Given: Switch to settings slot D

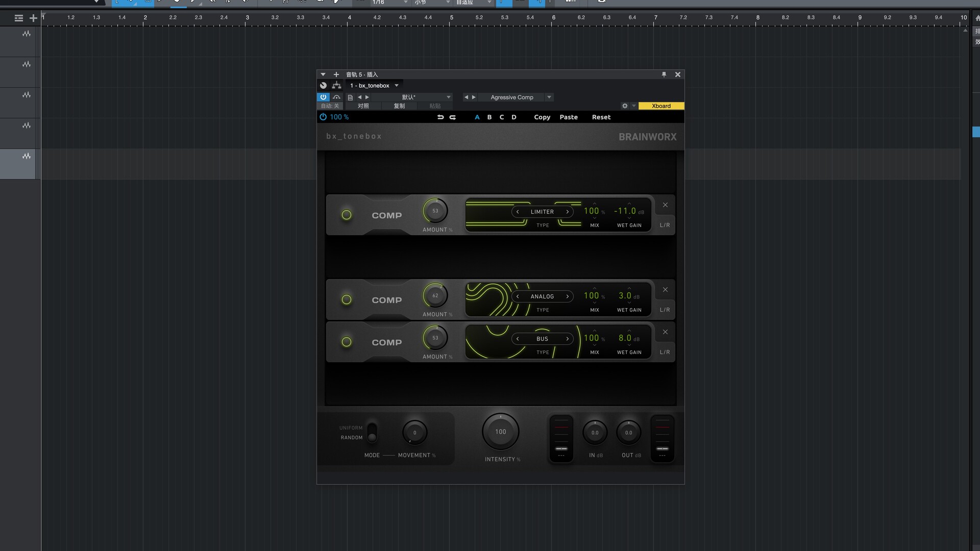Looking at the screenshot, I should [514, 117].
